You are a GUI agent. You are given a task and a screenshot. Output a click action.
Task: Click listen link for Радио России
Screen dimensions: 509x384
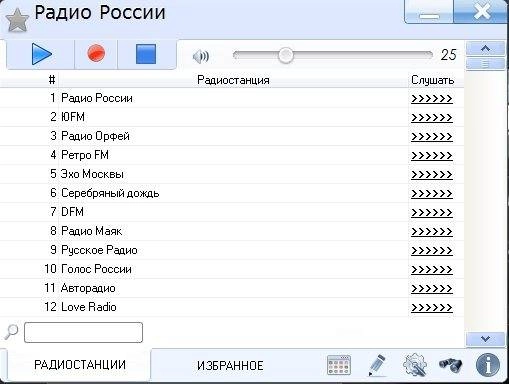tap(432, 99)
